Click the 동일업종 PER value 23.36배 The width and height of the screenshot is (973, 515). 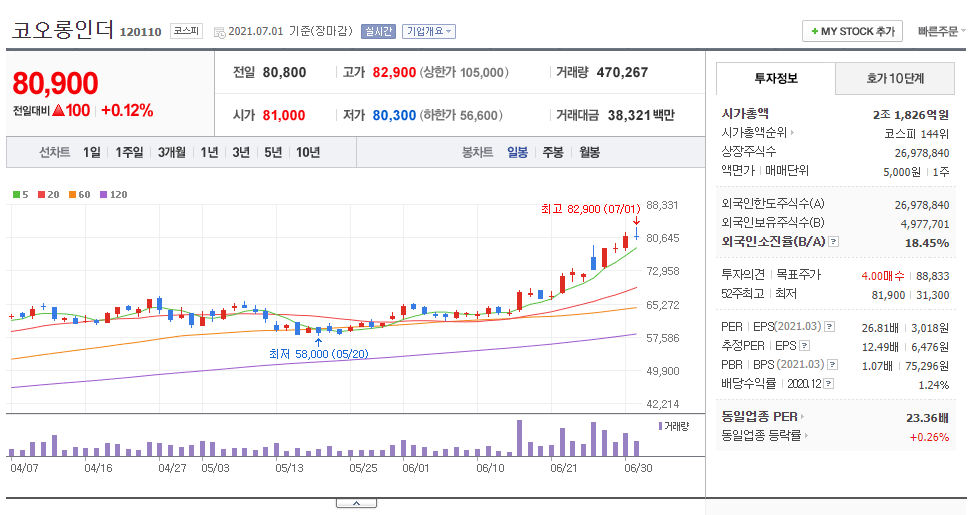(x=928, y=418)
